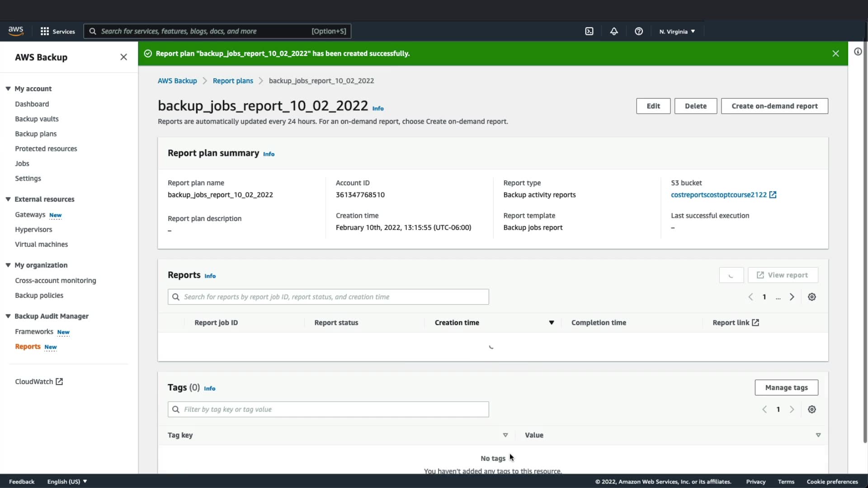
Task: Sort reports by Creation time arrow
Action: pos(551,323)
